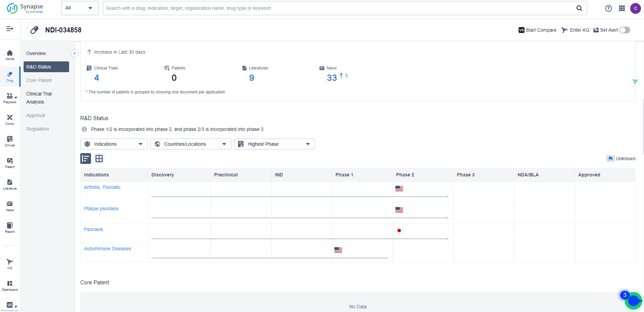Click the Unknown flag legend

coord(621,159)
